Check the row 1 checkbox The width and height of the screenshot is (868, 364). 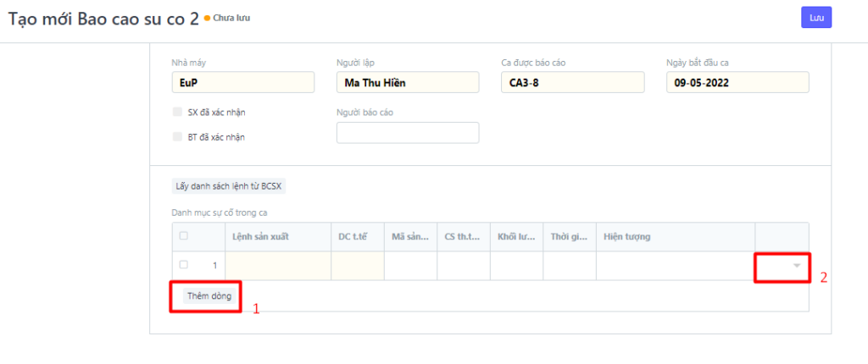coord(184,265)
